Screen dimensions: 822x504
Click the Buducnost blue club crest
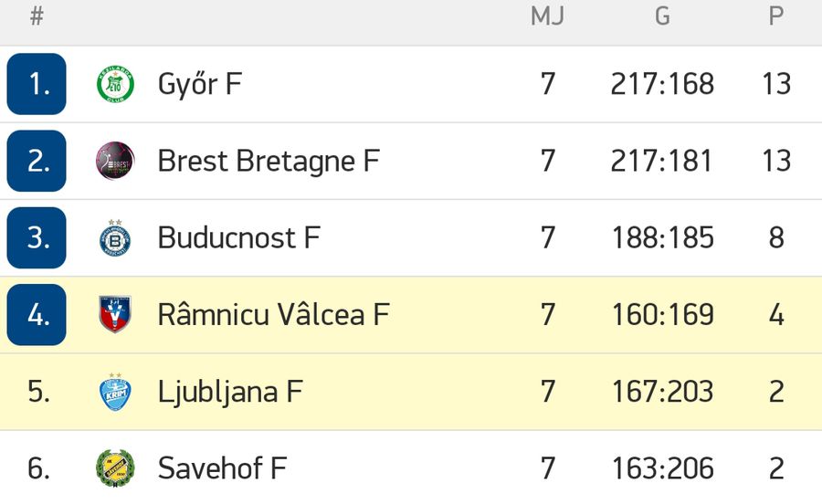[x=115, y=238]
